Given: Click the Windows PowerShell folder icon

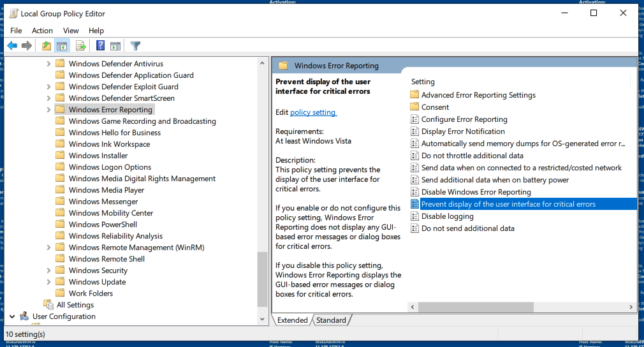Looking at the screenshot, I should coord(60,225).
